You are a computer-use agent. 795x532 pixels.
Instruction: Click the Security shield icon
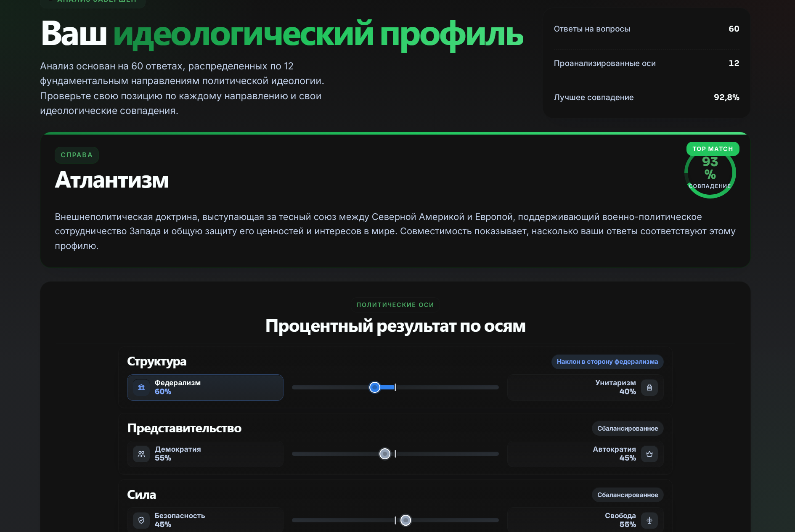pos(141,520)
